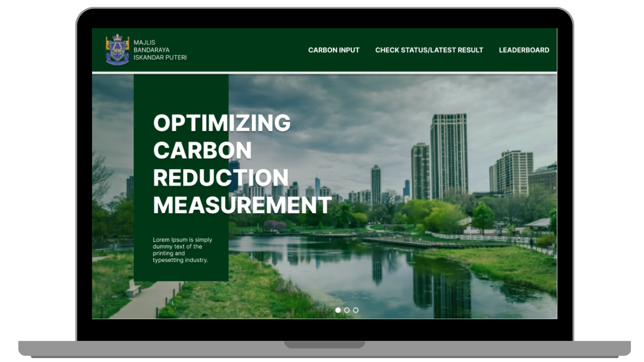Switch to the second carousel slide dot

347,310
